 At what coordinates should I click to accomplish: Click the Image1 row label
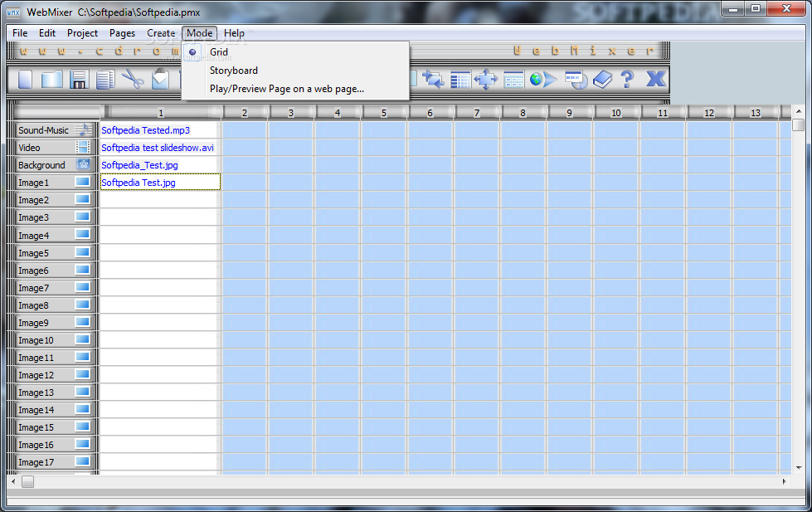34,183
